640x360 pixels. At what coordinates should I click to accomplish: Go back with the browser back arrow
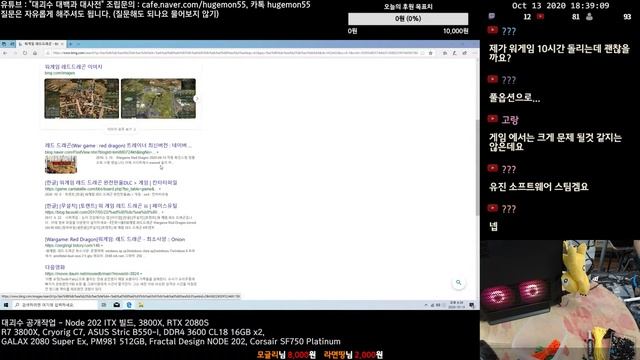pos(5,53)
